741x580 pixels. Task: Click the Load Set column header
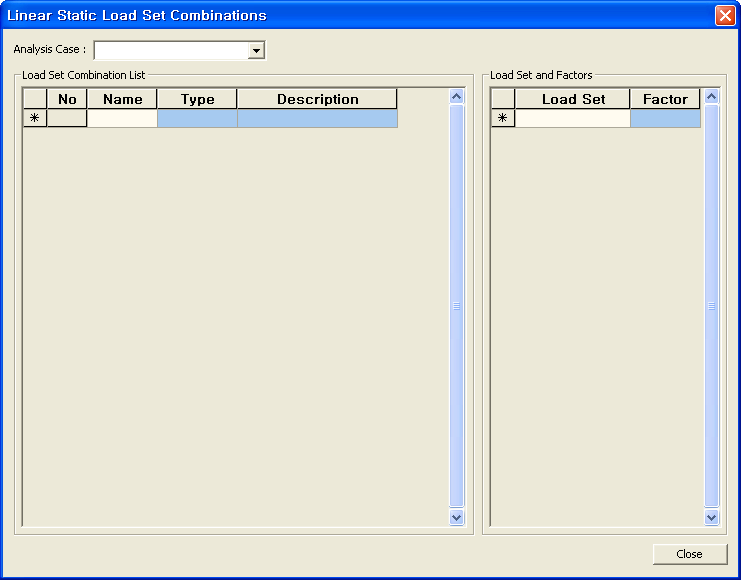573,99
